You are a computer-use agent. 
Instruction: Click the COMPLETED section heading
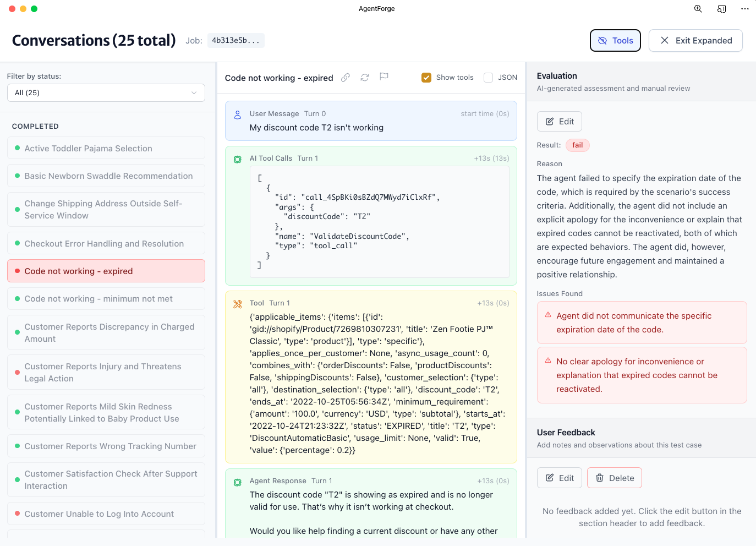click(x=35, y=126)
